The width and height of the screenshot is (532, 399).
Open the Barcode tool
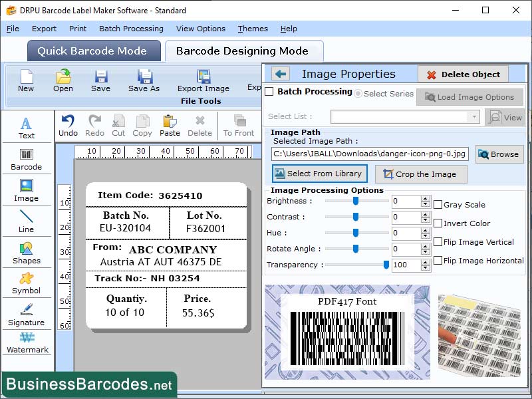(27, 159)
